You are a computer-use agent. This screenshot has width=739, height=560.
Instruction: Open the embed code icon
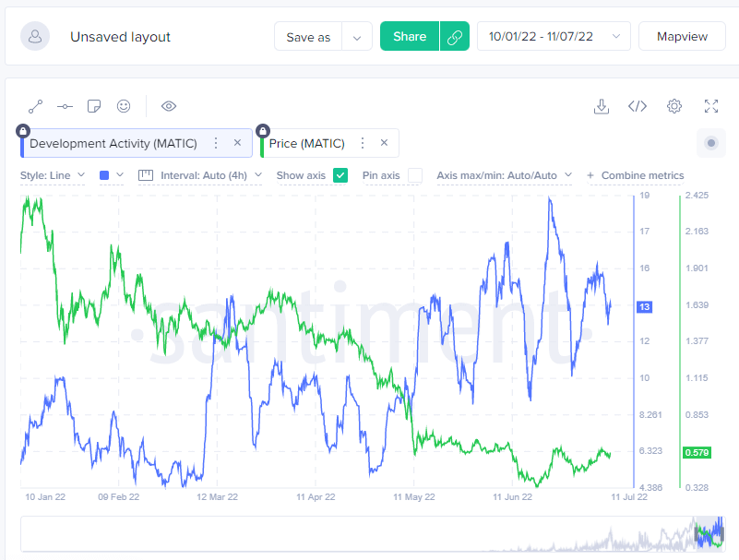coord(638,106)
